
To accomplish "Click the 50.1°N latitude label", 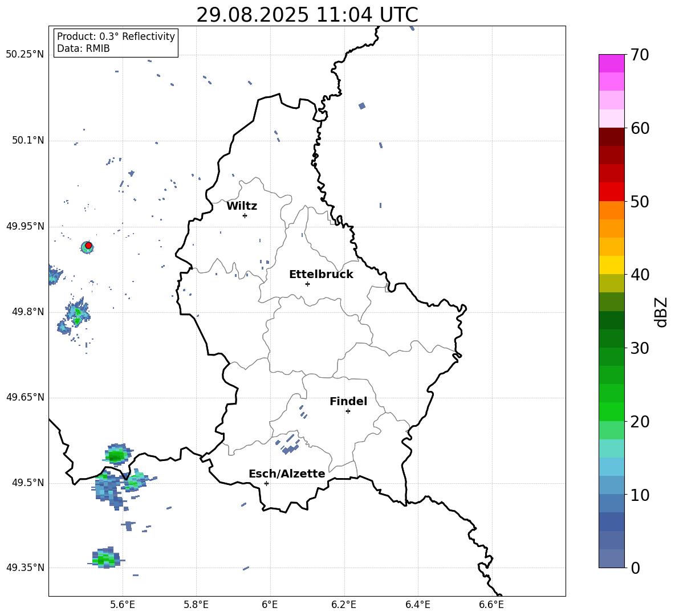I will [x=28, y=140].
